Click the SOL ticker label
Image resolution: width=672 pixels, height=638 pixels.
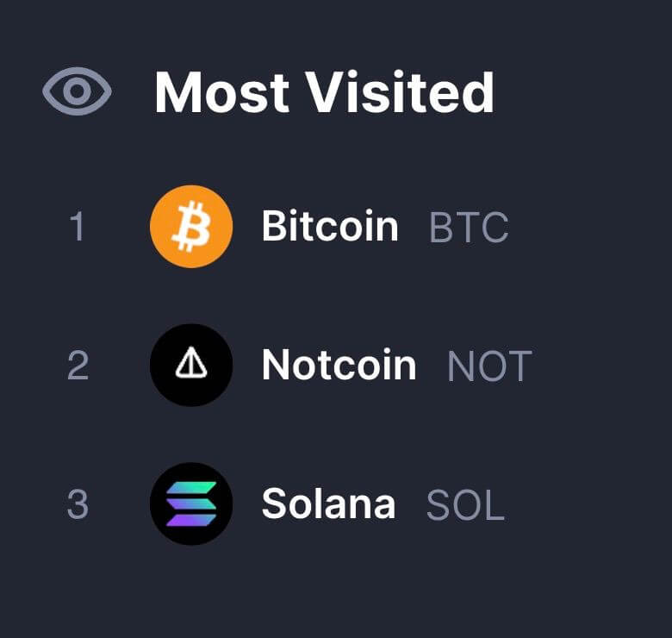(465, 505)
